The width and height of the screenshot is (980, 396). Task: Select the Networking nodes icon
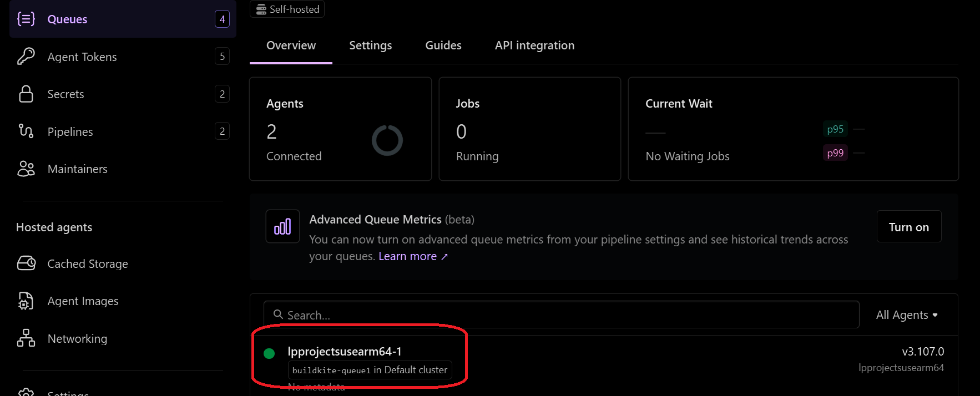[26, 338]
